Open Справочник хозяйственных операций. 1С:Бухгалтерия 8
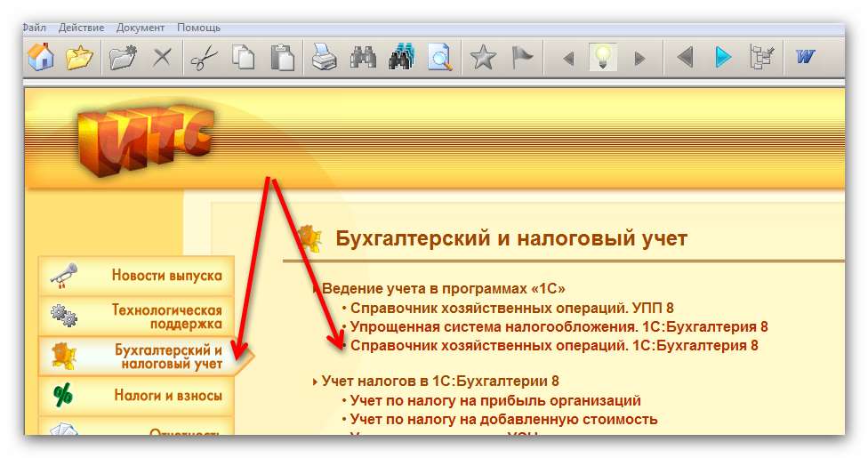This screenshot has width=868, height=458. point(554,346)
